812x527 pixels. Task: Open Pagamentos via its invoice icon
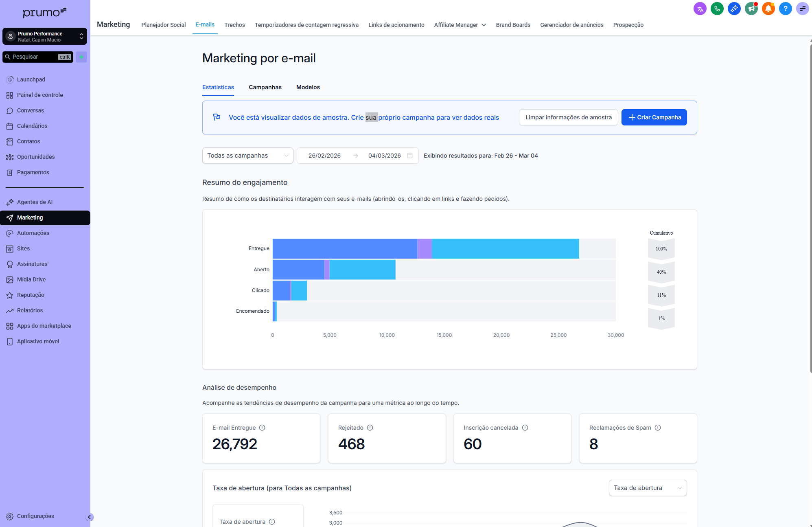pos(10,172)
